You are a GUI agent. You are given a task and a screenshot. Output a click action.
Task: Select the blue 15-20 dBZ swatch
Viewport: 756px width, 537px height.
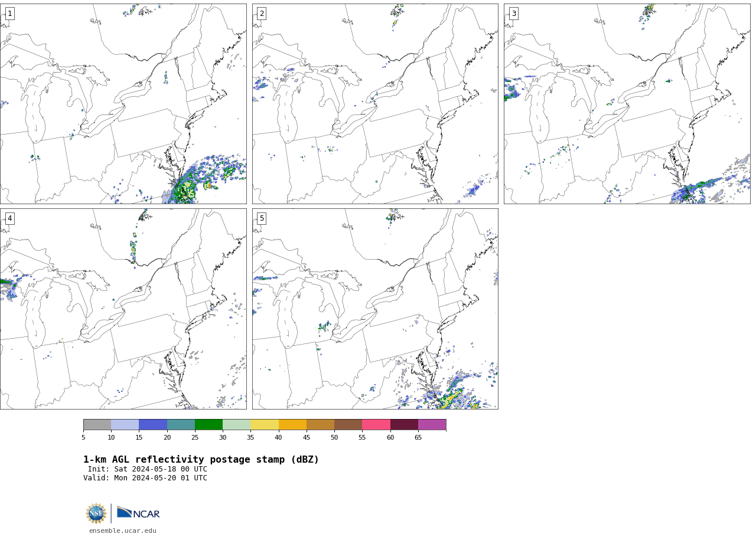[x=153, y=425]
